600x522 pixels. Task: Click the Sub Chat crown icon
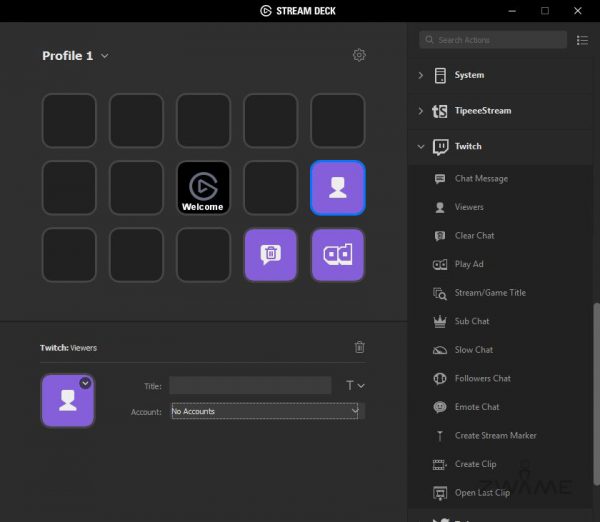point(440,321)
